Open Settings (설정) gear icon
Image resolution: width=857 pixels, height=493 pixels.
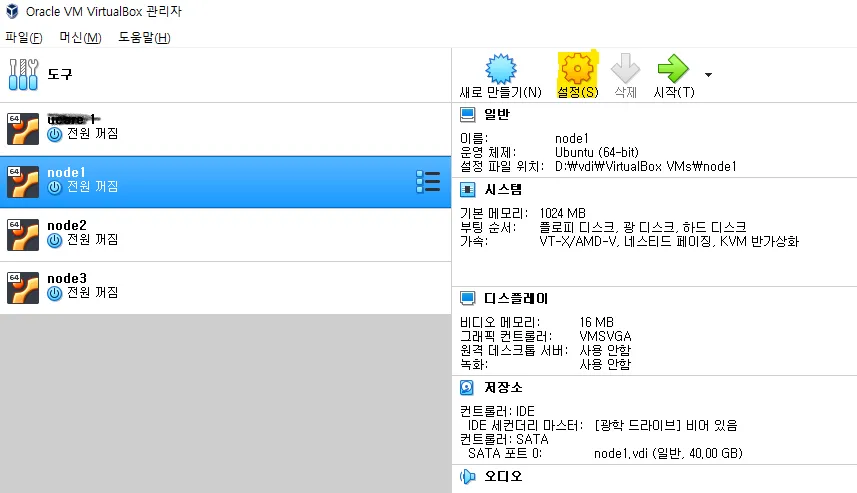[x=577, y=69]
